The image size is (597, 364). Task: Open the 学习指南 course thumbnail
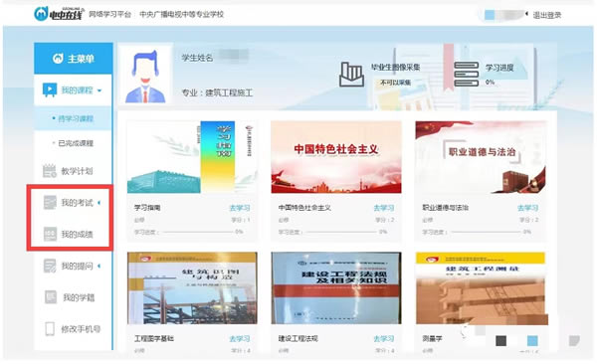pos(192,157)
